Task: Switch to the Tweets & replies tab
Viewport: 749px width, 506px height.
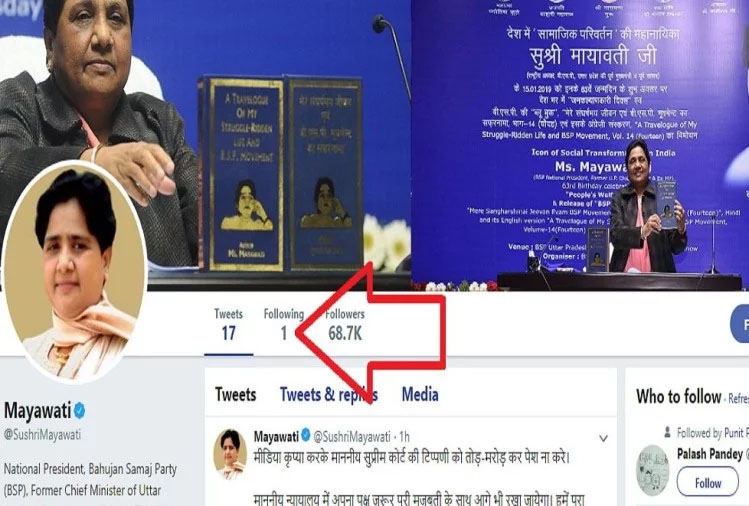Action: [x=329, y=395]
